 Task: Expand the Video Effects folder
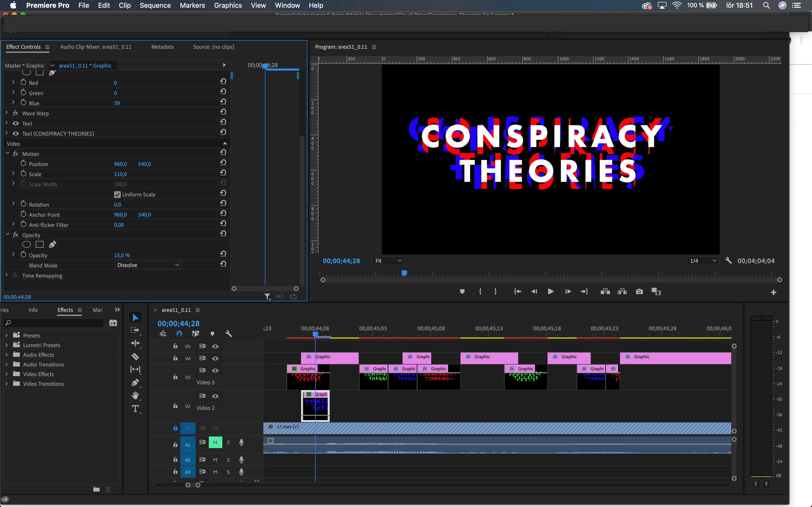click(x=6, y=374)
